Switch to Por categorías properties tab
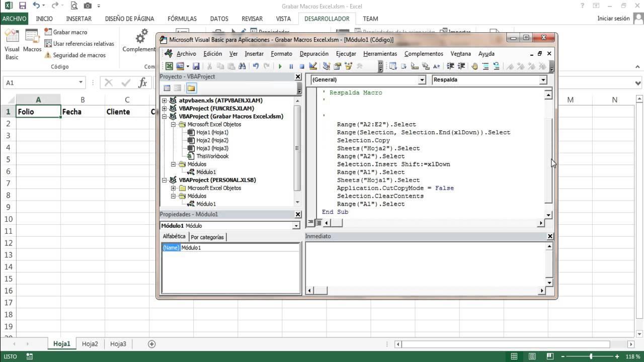The image size is (644, 362). [207, 237]
